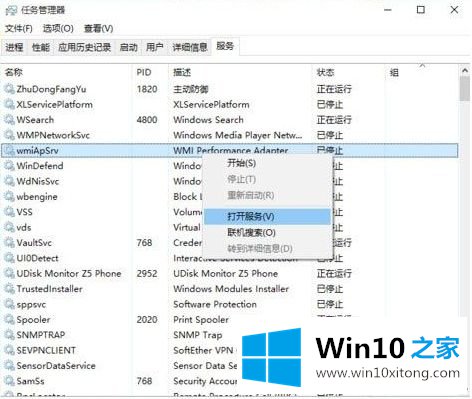Click the gear icon beside WdNisSvc
This screenshot has width=472, height=399.
point(9,181)
